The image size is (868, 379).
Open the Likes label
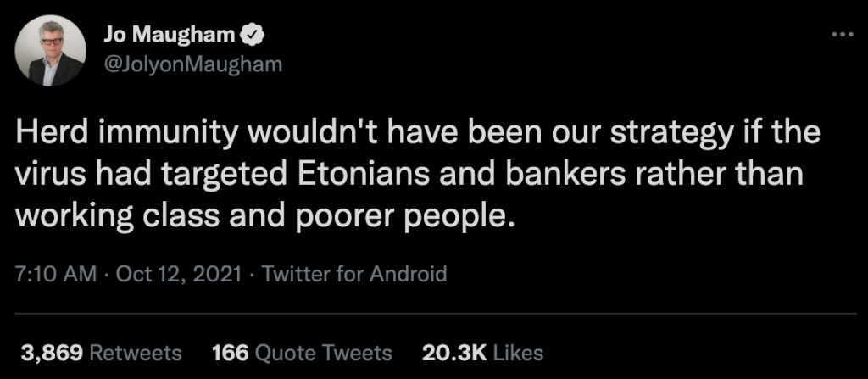point(517,352)
